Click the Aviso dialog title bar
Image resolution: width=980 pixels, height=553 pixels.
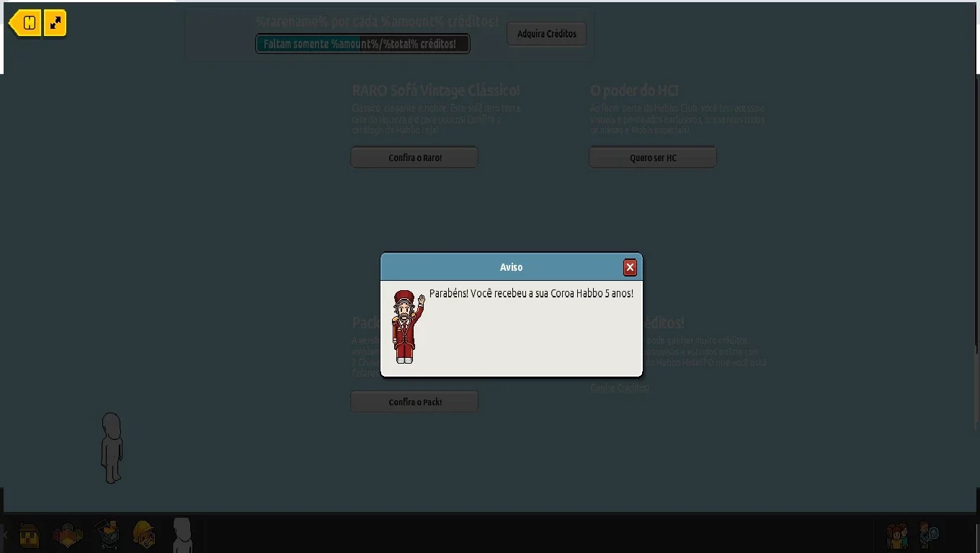[x=512, y=267]
